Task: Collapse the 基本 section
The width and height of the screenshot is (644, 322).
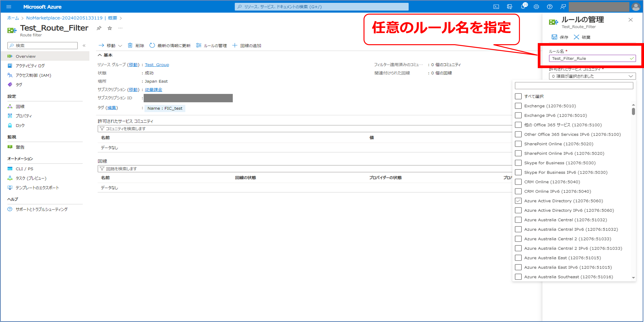Action: point(100,55)
